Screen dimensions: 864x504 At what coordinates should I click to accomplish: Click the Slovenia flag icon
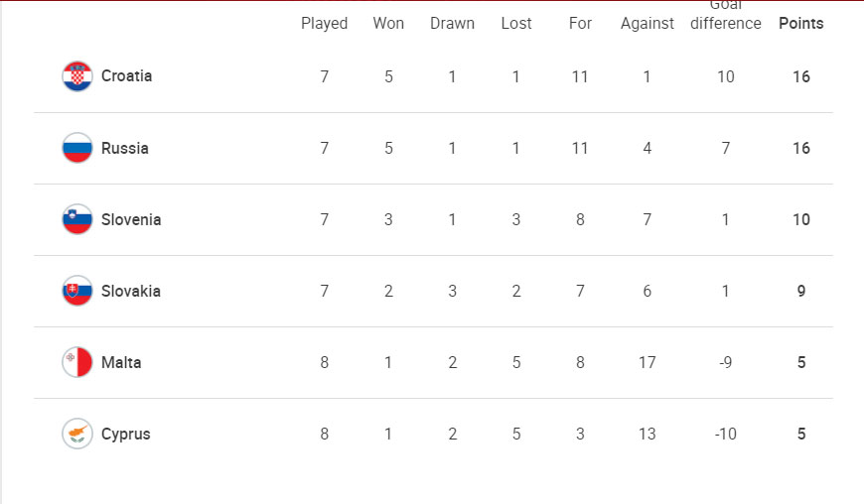coord(77,219)
